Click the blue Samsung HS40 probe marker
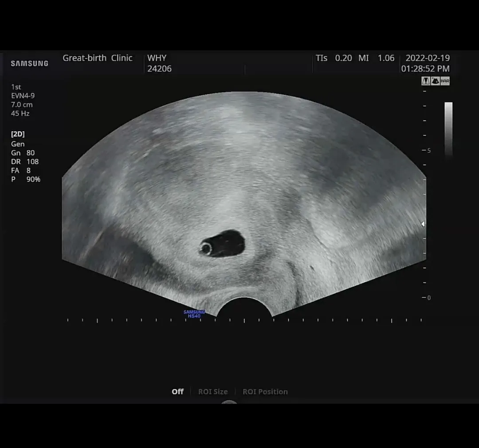This screenshot has width=479, height=448. (194, 314)
